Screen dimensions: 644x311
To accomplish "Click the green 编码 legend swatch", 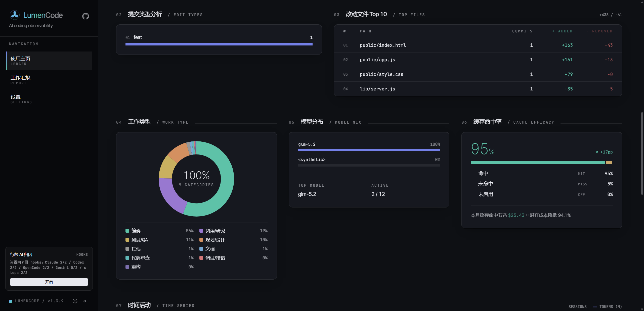I will [127, 231].
